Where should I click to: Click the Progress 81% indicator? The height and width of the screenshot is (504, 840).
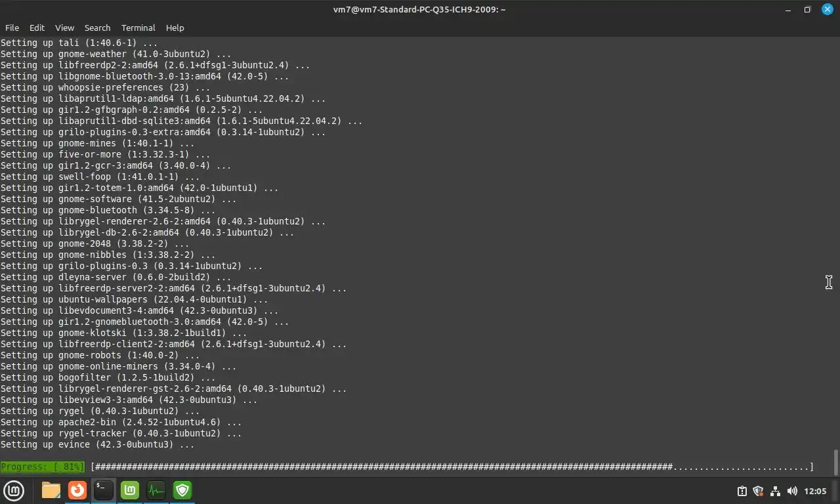[x=43, y=467]
